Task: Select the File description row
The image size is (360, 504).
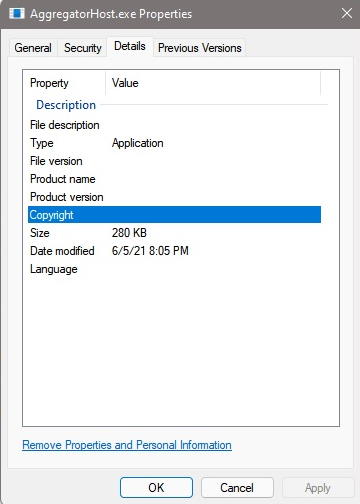Action: click(x=174, y=125)
